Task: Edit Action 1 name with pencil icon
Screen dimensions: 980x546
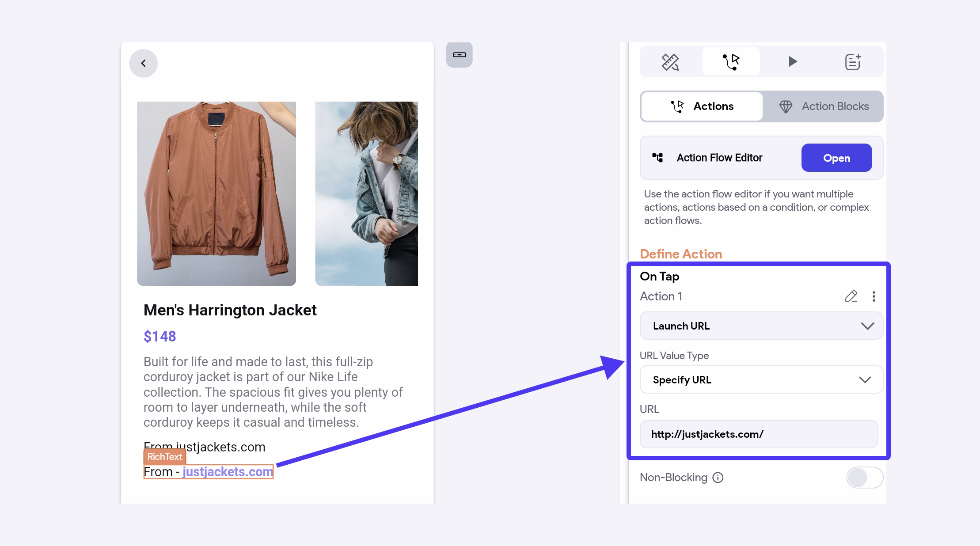Action: 851,296
